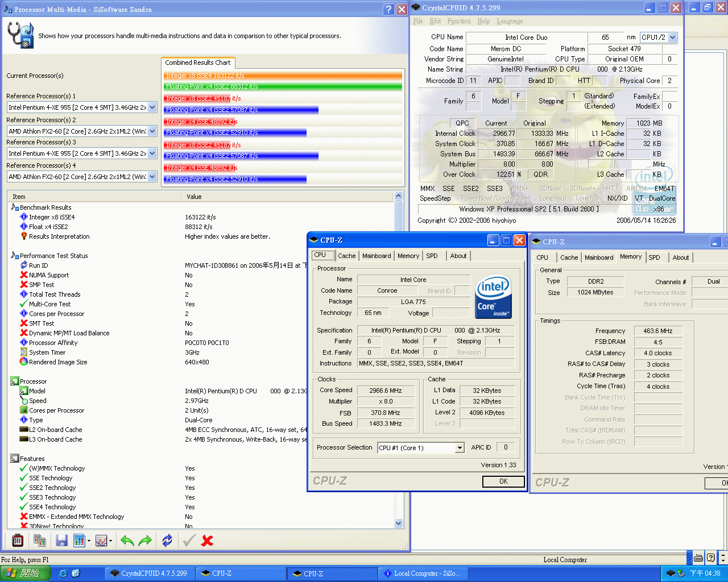The height and width of the screenshot is (582, 728).
Task: Open Language menu in CrystalCPUID
Action: 510,21
